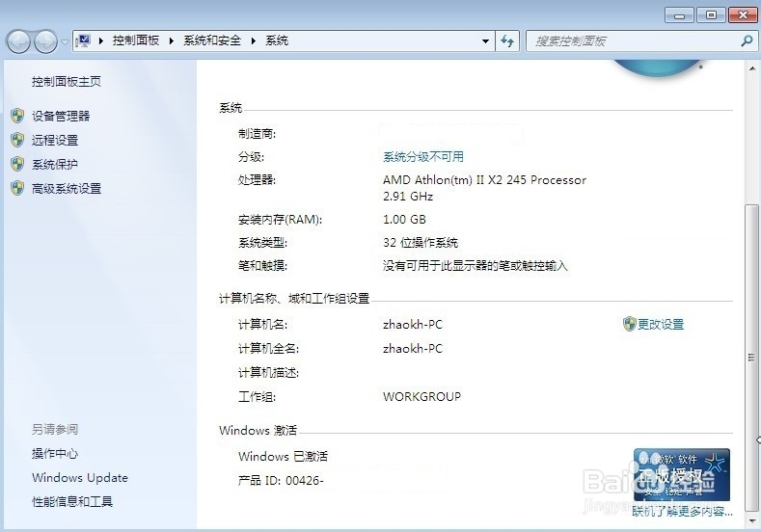Click shield icon beside 远程设置
The height and width of the screenshot is (532, 761).
pyautogui.click(x=17, y=140)
